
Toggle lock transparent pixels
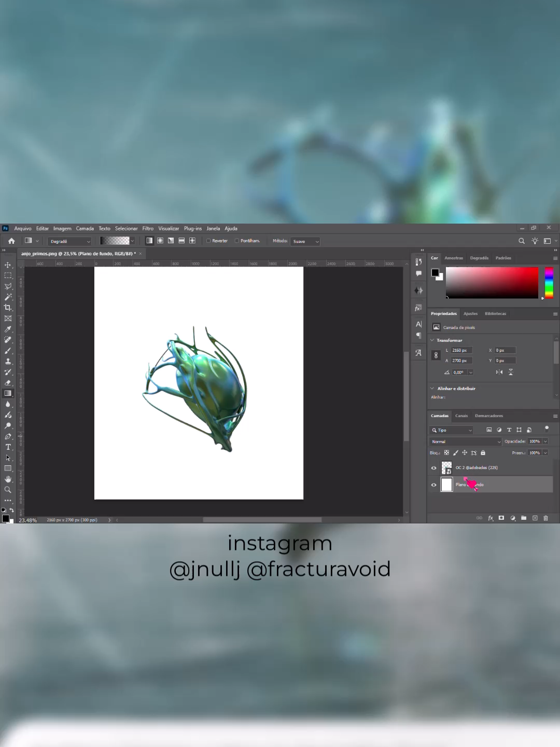[x=446, y=453]
